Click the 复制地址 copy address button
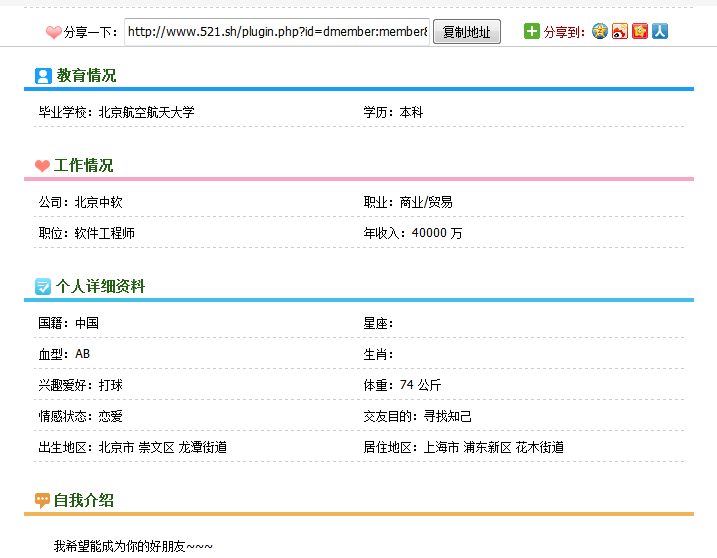The image size is (717, 558). (467, 32)
